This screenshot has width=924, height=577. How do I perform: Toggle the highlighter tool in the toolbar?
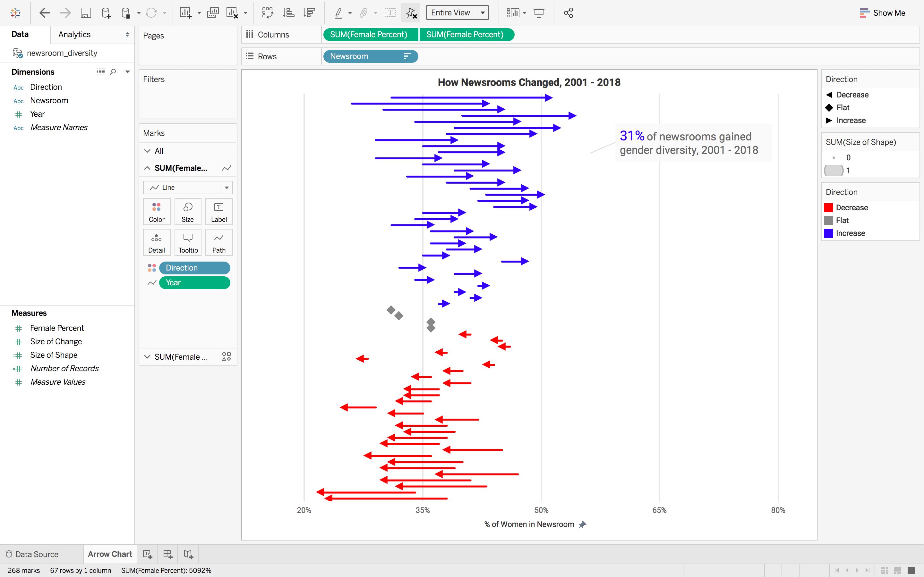pos(339,13)
